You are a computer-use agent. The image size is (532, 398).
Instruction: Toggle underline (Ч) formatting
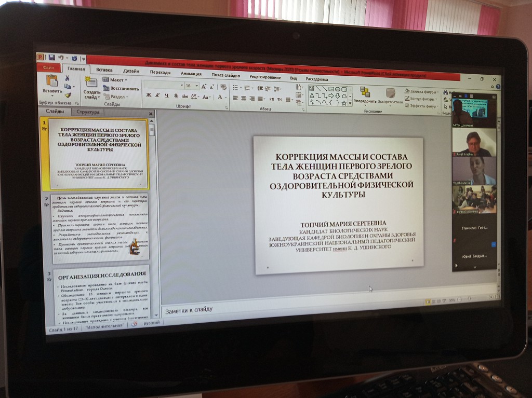click(x=167, y=95)
